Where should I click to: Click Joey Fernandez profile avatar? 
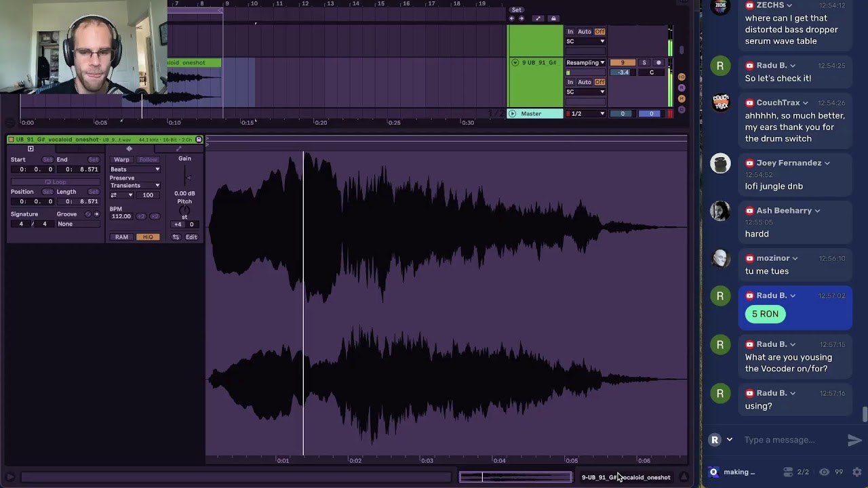pyautogui.click(x=720, y=163)
